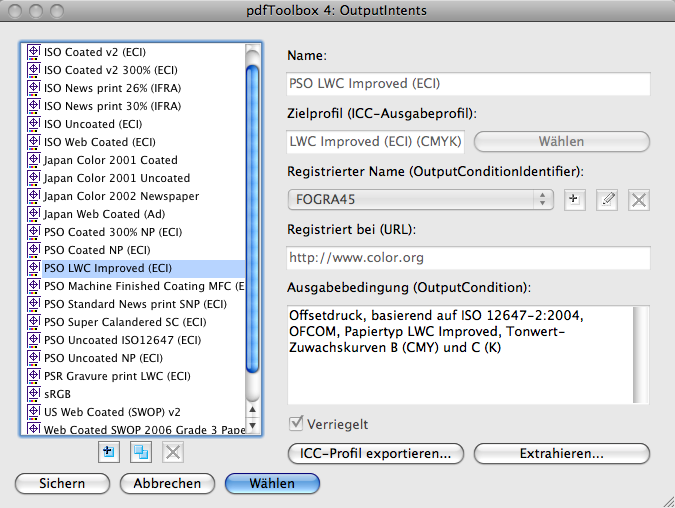Click profile icon of US Web Coated (SWOP) v2
This screenshot has height=508, width=675.
point(34,412)
